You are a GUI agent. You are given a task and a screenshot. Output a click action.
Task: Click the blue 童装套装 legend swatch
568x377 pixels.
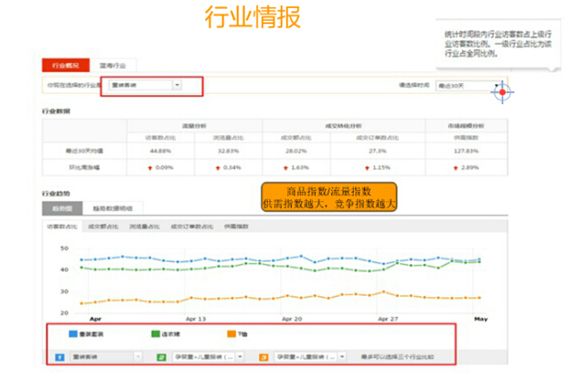coord(73,334)
